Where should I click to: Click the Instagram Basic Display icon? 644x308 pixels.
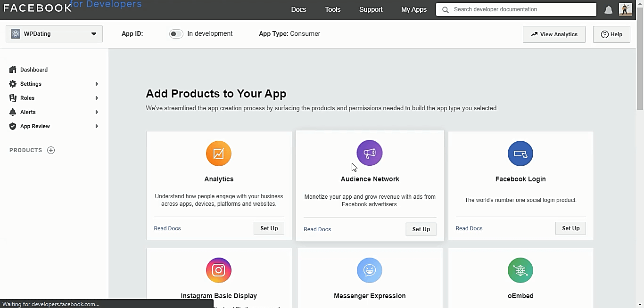219,270
